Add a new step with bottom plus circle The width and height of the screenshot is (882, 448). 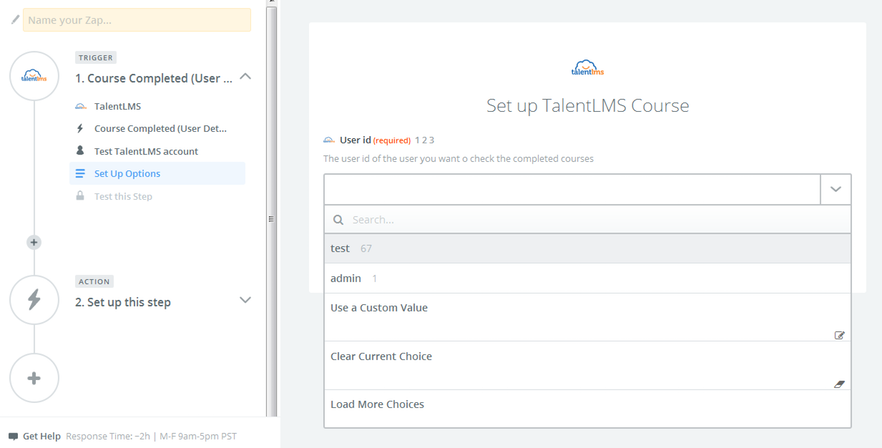tap(34, 378)
